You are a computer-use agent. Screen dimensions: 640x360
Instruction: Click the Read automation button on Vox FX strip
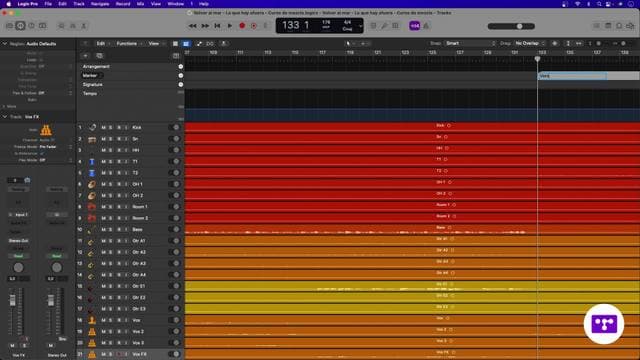(x=18, y=256)
